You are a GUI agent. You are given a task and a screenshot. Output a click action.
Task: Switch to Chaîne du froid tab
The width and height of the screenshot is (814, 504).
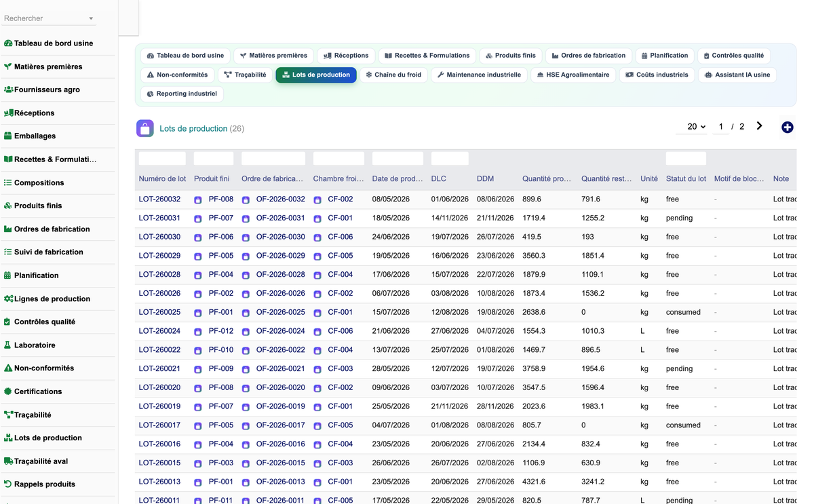(393, 75)
